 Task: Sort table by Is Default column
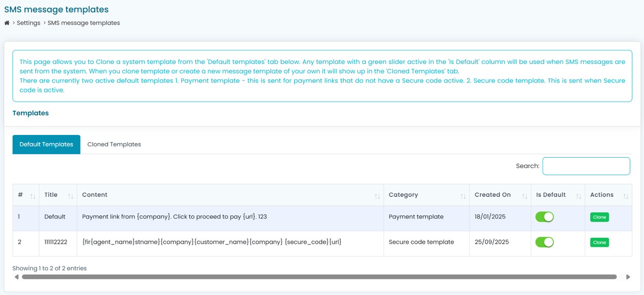tap(579, 196)
